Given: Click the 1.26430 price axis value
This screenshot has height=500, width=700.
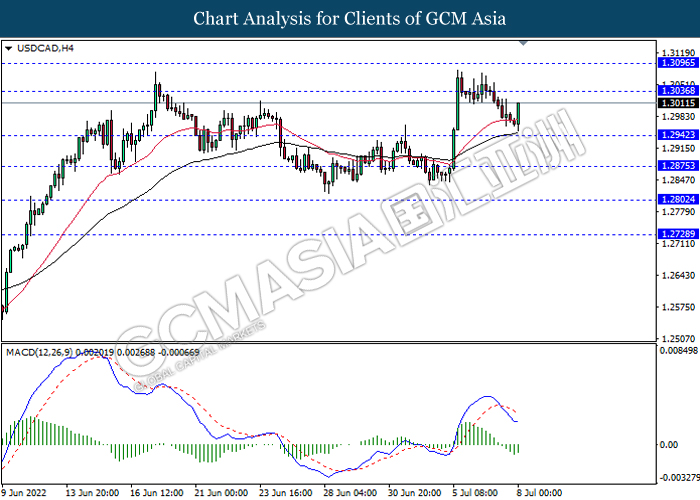Looking at the screenshot, I should (679, 275).
